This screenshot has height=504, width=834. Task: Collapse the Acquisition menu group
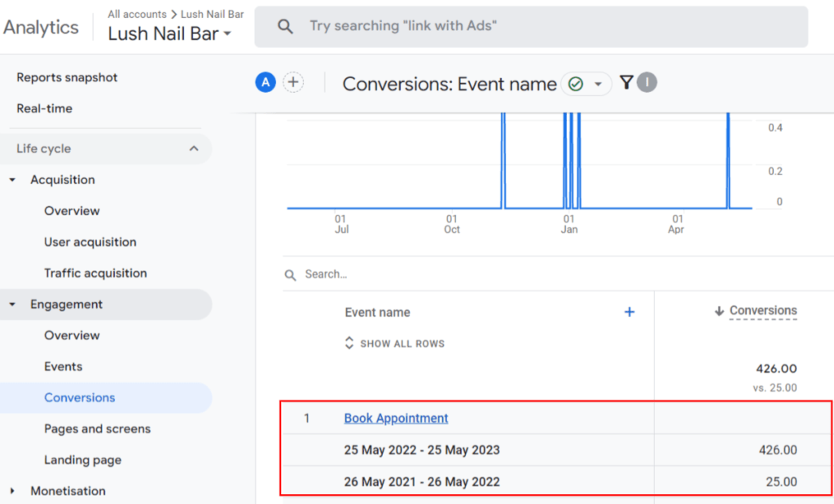(12, 180)
